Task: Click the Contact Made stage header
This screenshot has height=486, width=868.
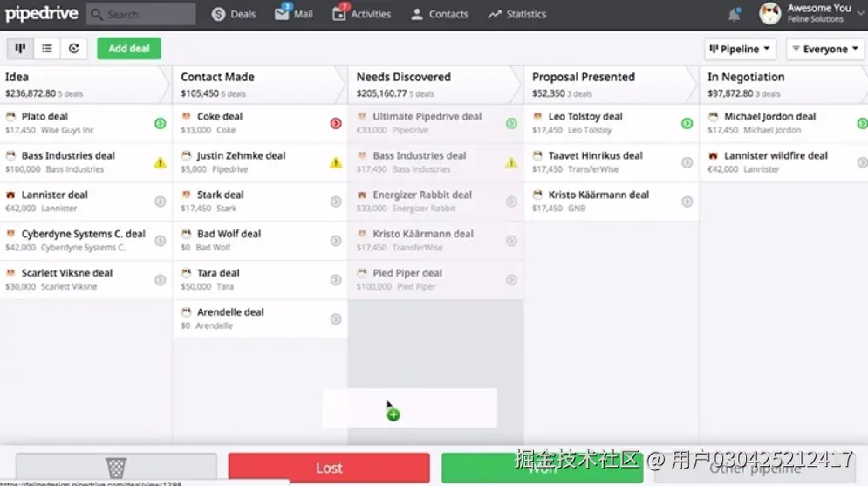Action: tap(259, 85)
